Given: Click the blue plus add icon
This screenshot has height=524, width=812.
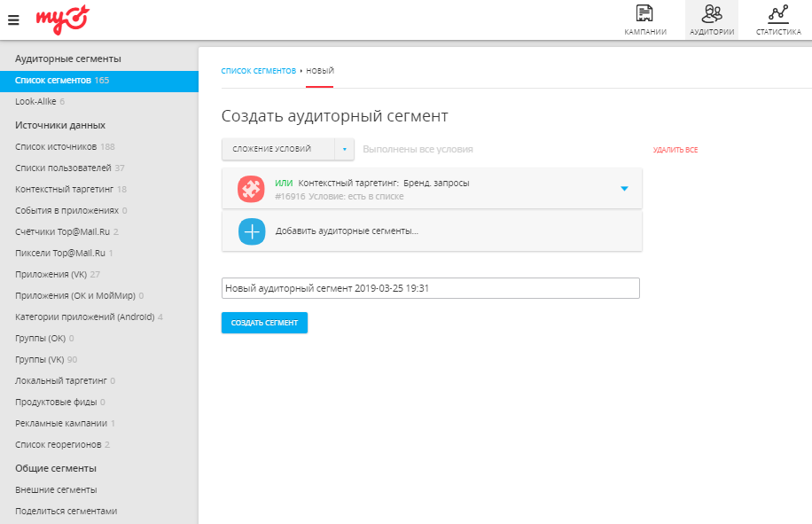Looking at the screenshot, I should tap(252, 231).
